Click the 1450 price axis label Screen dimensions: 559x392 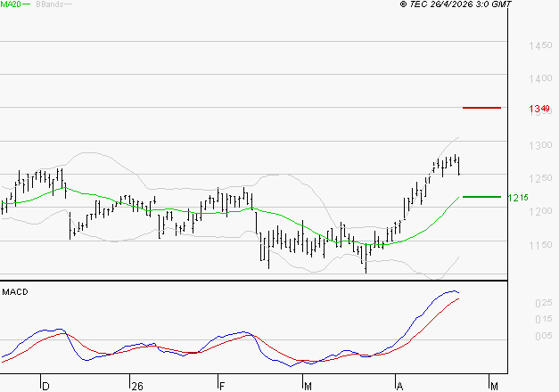tap(540, 45)
